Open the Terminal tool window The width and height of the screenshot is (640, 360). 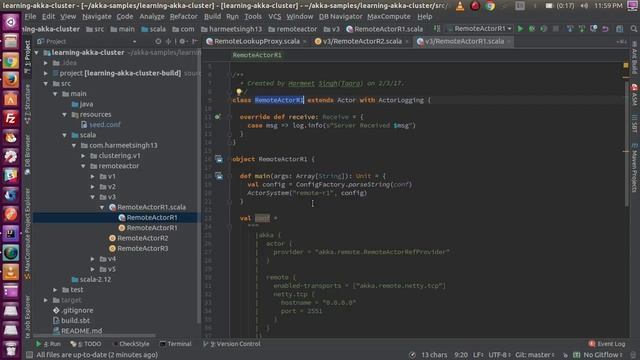[x=176, y=344]
